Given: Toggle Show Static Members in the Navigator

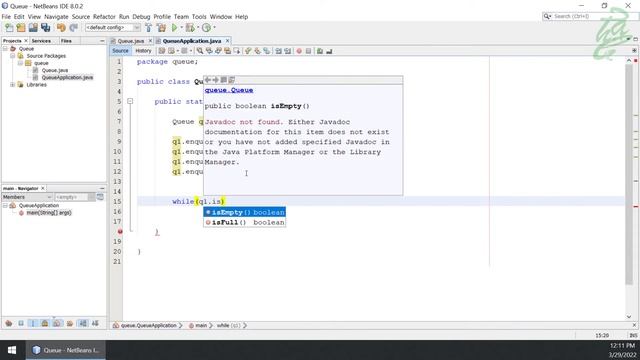Looking at the screenshot, I should [33, 323].
